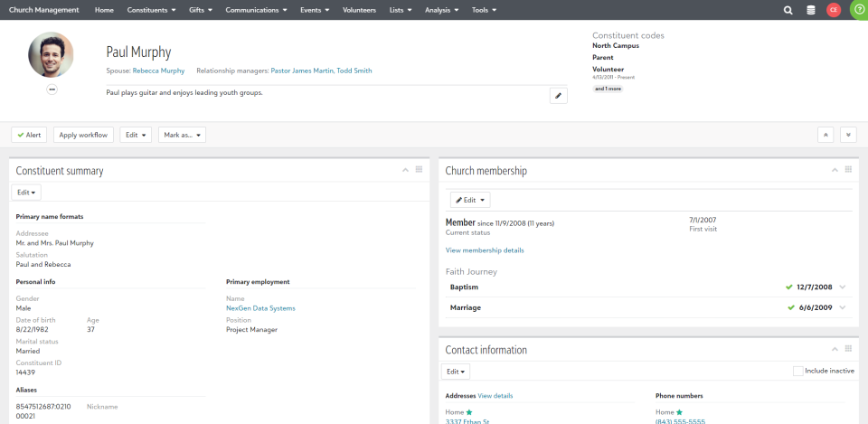Open the Rebecca Murphy spouse link
Image resolution: width=868 pixels, height=424 pixels.
point(158,71)
